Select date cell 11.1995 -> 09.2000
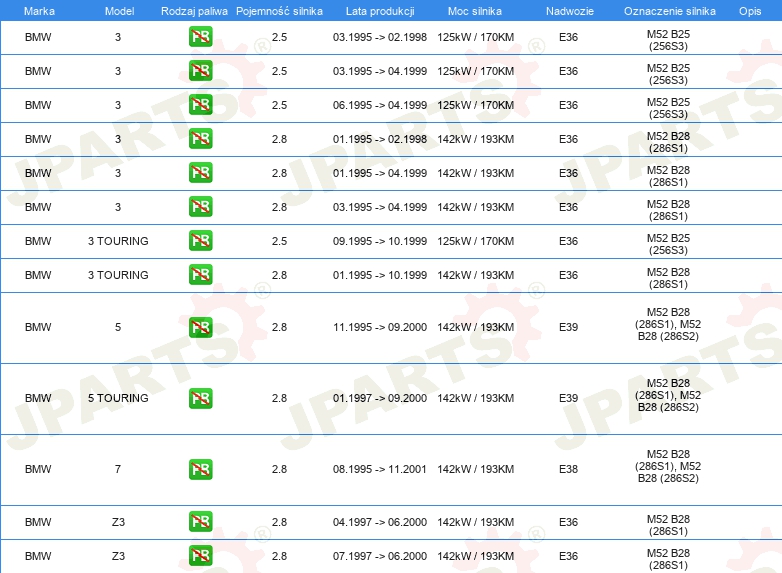 pos(380,327)
